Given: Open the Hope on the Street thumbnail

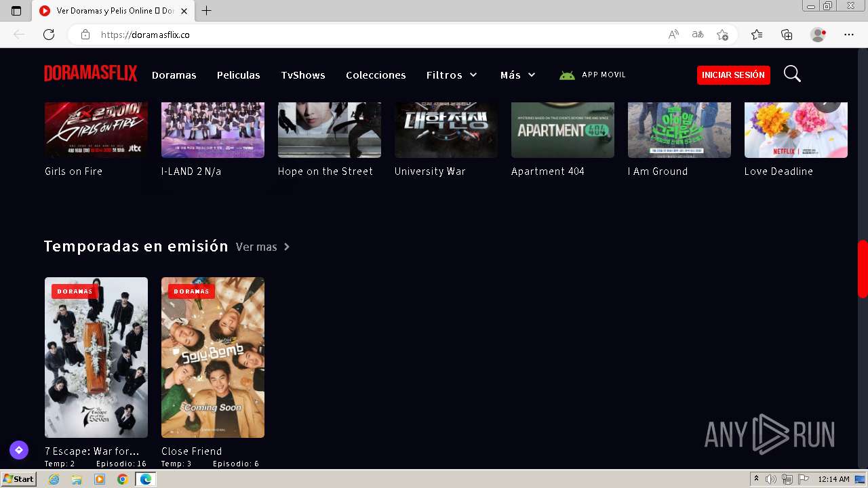Looking at the screenshot, I should tap(330, 129).
